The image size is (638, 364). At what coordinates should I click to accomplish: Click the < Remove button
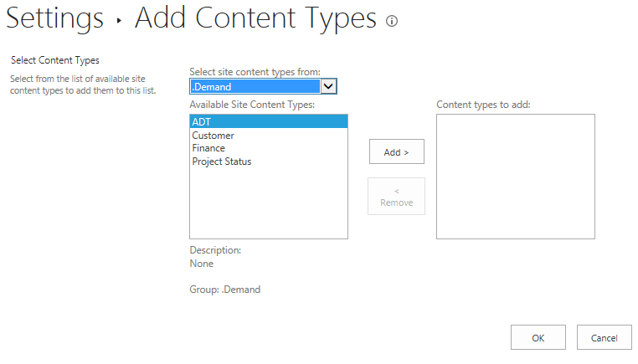[397, 197]
